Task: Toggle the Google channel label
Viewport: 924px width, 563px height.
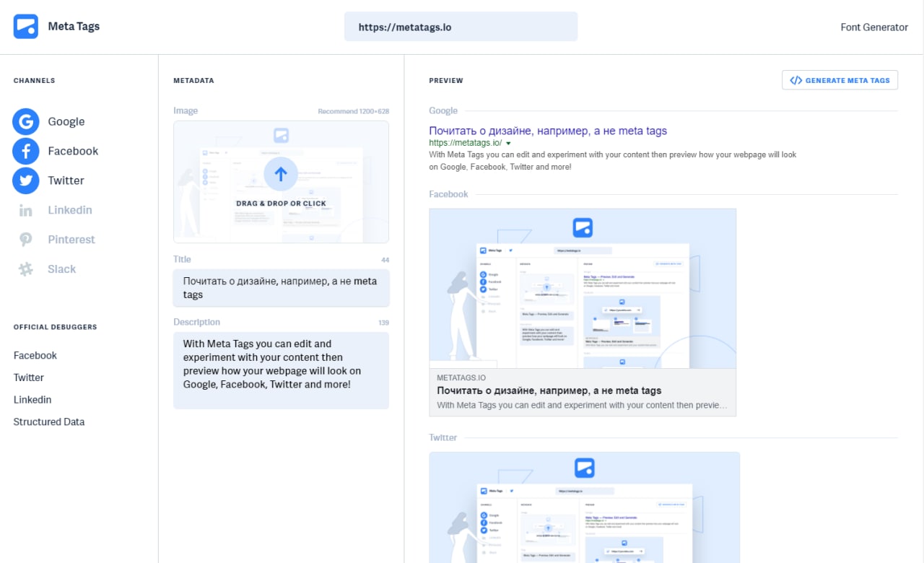Action: tap(66, 121)
